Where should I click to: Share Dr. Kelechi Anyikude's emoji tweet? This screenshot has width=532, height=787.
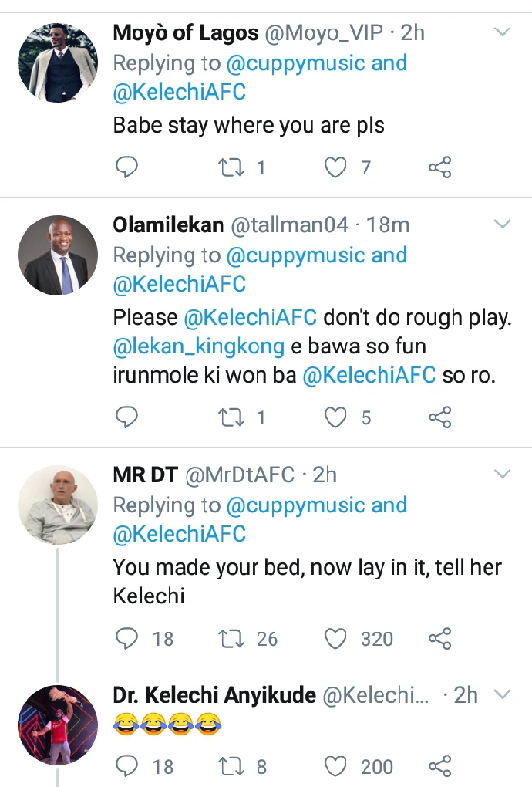click(439, 766)
